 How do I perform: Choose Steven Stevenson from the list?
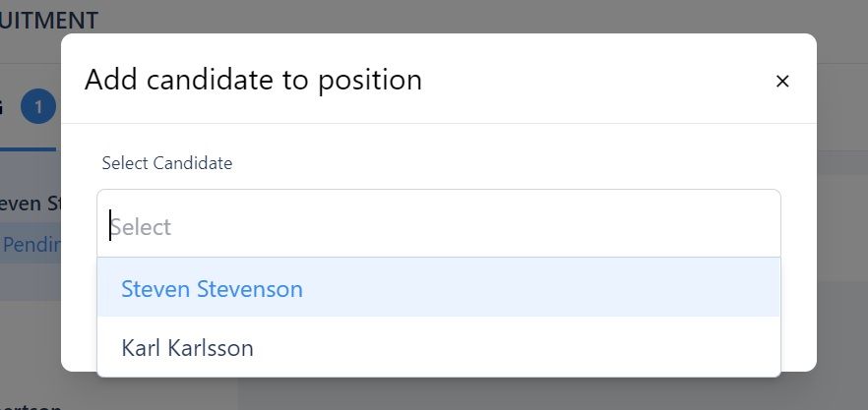[x=212, y=289]
